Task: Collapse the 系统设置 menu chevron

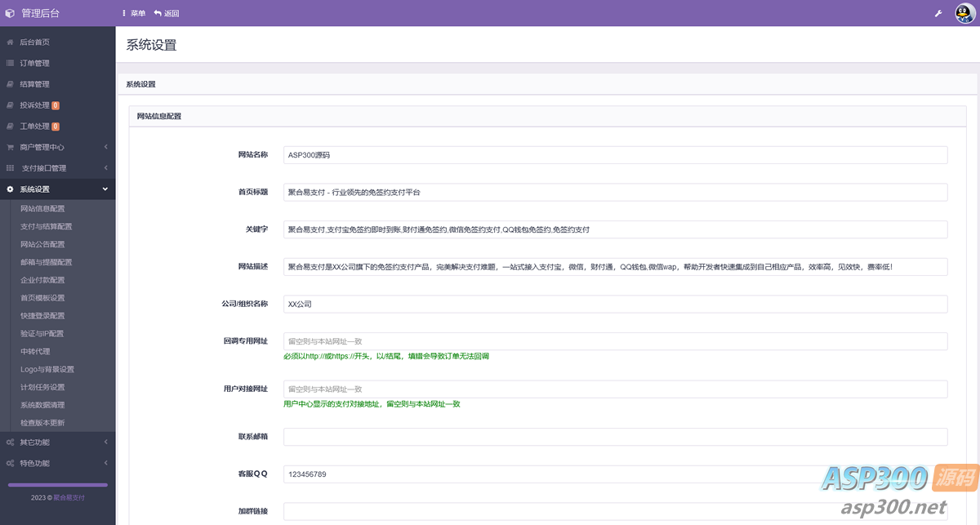Action: [x=105, y=189]
